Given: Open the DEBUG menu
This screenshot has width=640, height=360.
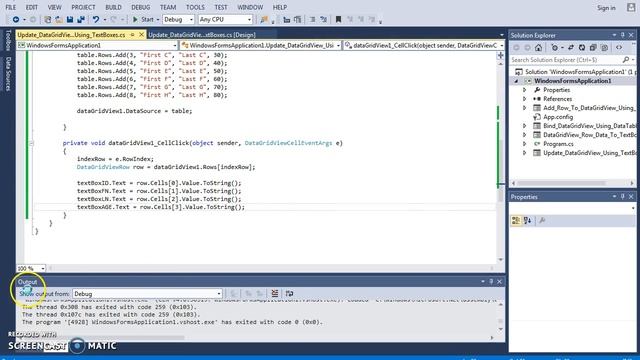Looking at the screenshot, I should click(x=140, y=7).
